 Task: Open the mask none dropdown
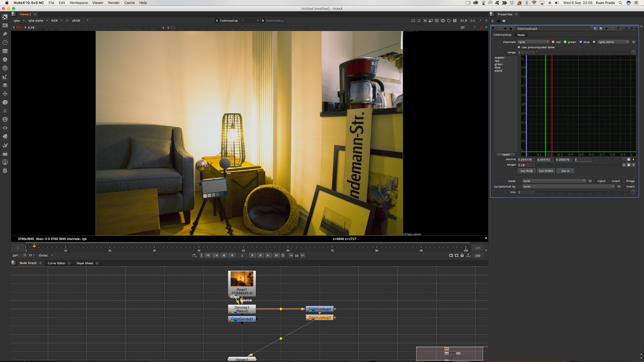point(554,181)
